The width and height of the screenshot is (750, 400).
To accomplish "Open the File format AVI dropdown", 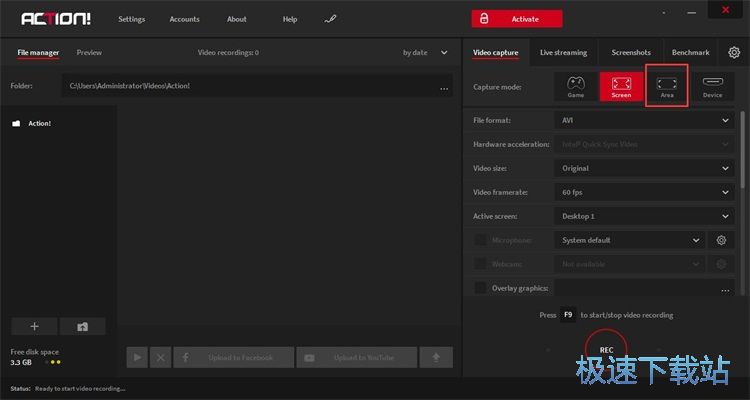I will tap(644, 121).
